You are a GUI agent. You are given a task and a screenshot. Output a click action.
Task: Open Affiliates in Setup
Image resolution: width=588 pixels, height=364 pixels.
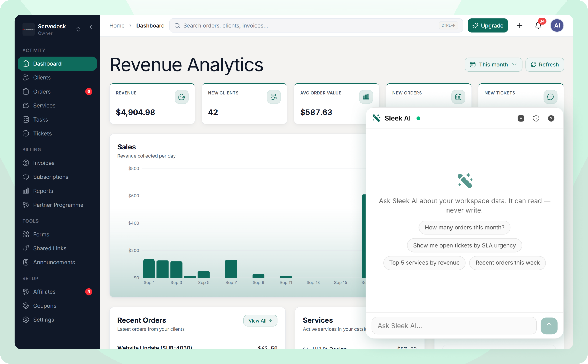(x=57, y=292)
